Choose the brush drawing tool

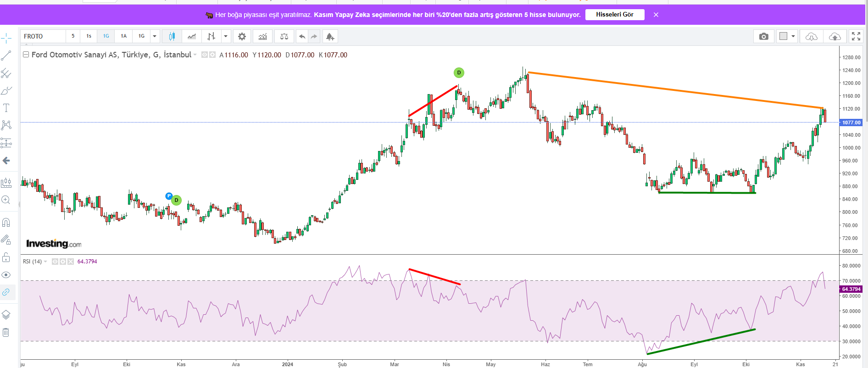(x=6, y=91)
